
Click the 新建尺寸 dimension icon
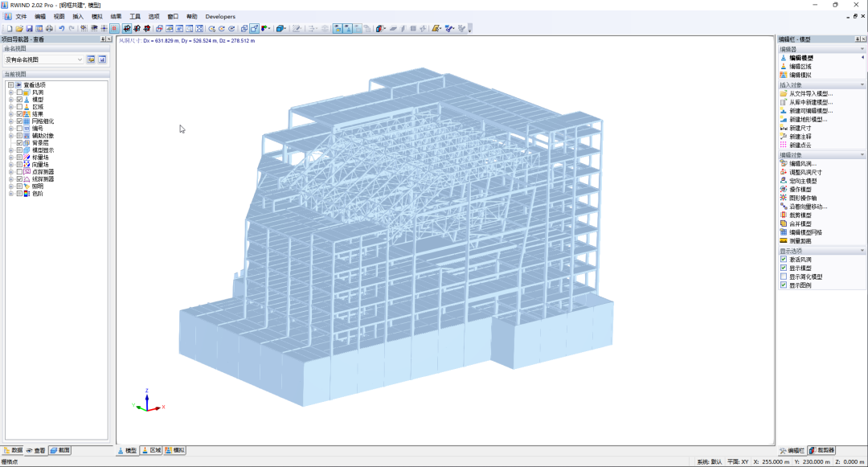click(x=784, y=128)
